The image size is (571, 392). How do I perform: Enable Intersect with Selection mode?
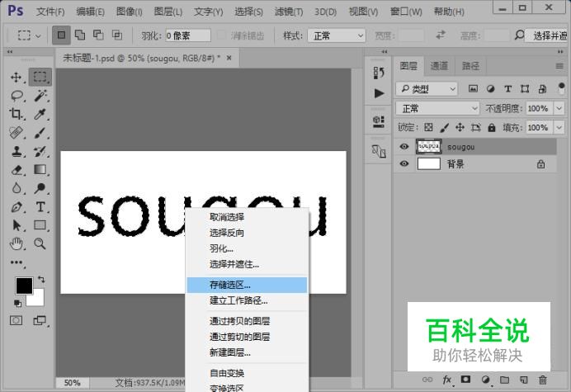click(x=117, y=35)
